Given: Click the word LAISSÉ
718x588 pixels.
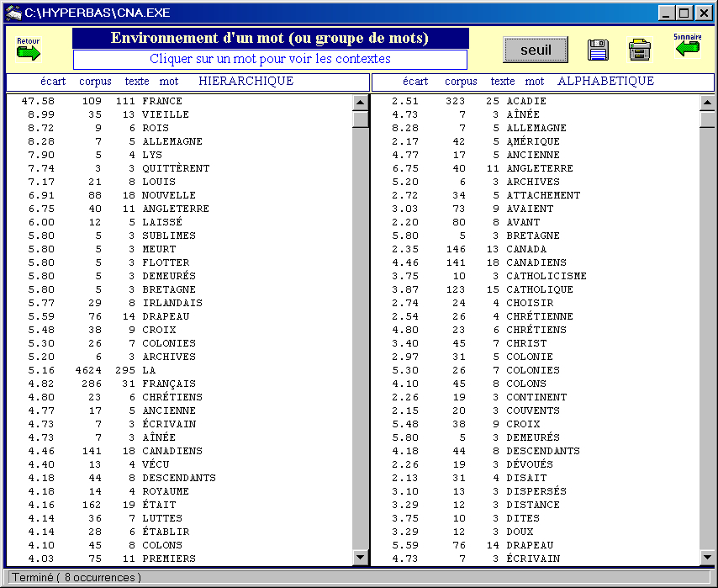Looking at the screenshot, I should point(162,222).
